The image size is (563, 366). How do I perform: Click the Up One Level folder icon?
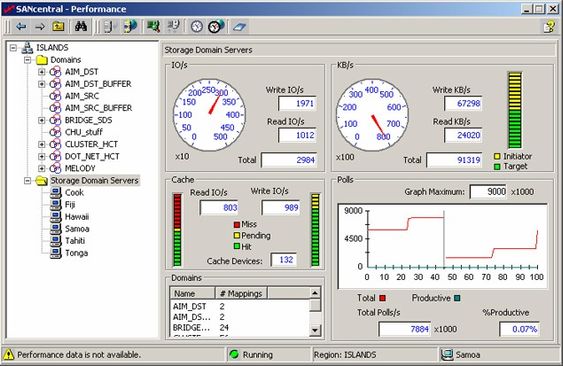click(x=59, y=26)
